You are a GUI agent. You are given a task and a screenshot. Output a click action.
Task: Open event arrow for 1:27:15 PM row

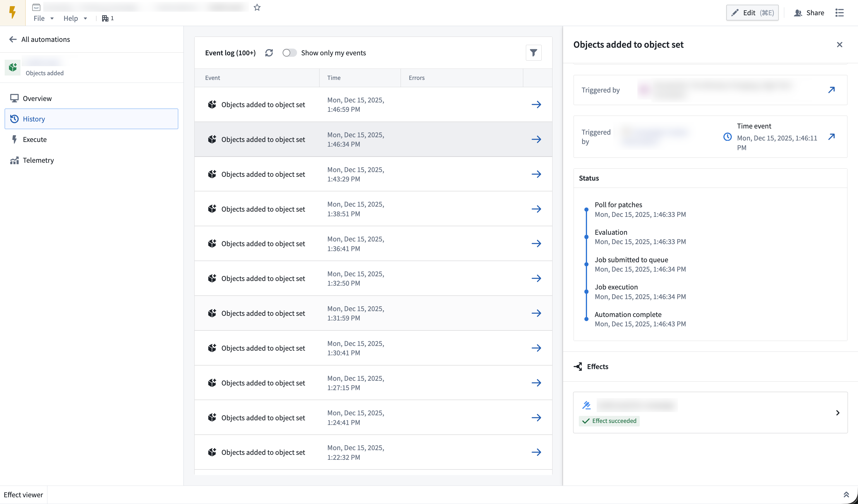pos(536,383)
